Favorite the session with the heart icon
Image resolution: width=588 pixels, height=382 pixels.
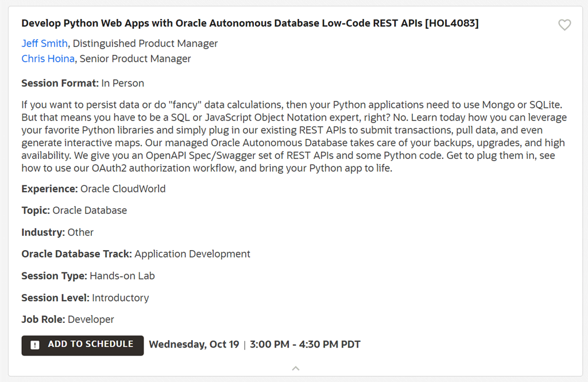click(564, 25)
